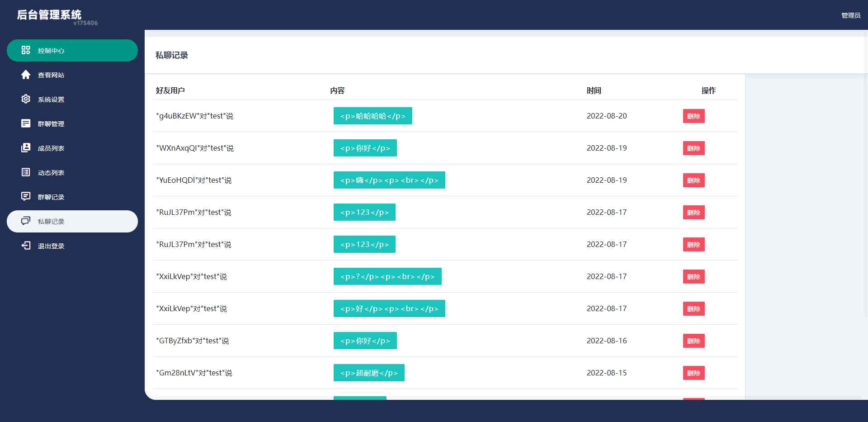Select 动态列表 menu entry
Screen dimensions: 868x422
coord(72,172)
